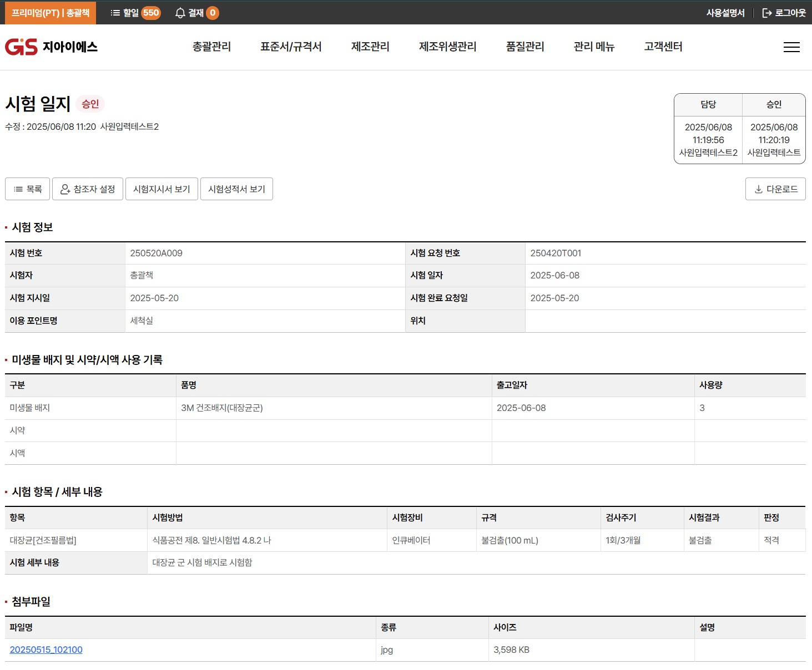Screen dimensions: 812x670
Task: Open the 관리 메뉴 menu
Action: (594, 47)
